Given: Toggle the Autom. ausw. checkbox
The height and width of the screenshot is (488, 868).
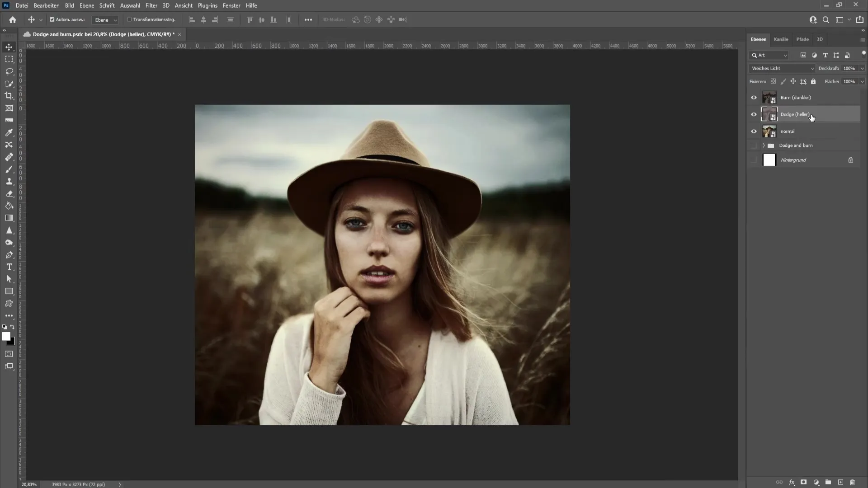Looking at the screenshot, I should [52, 19].
